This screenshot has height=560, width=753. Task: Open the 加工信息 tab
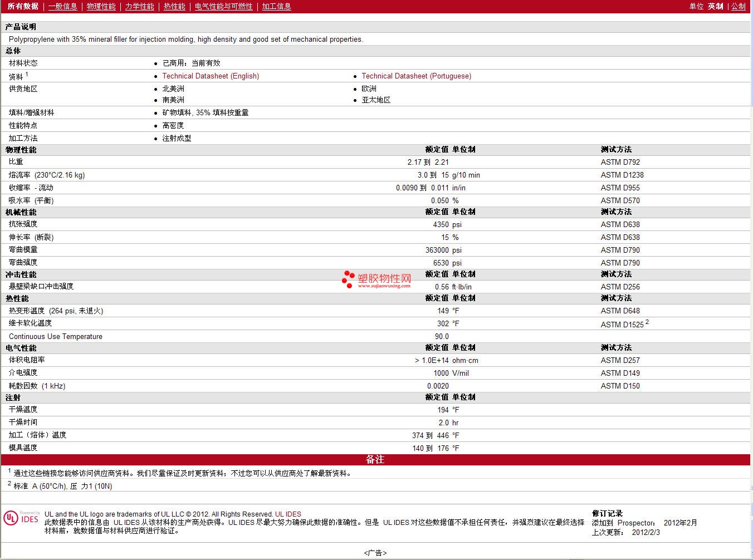(x=277, y=6)
